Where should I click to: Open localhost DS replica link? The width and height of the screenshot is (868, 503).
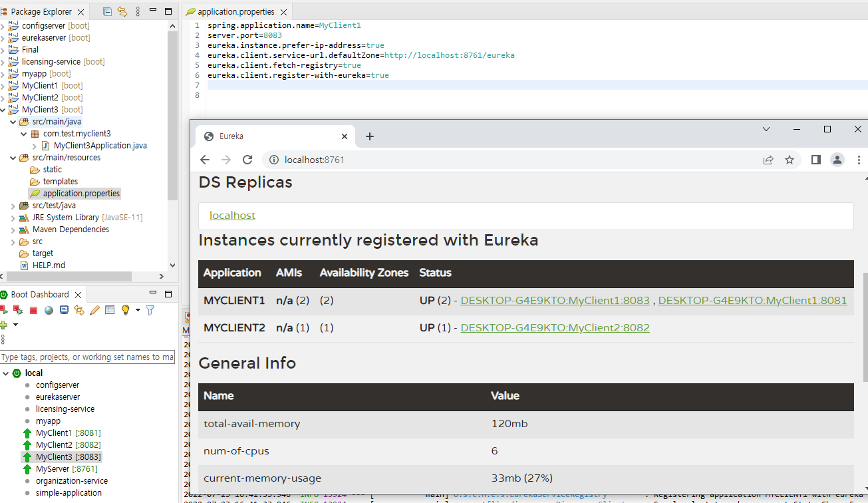point(232,216)
